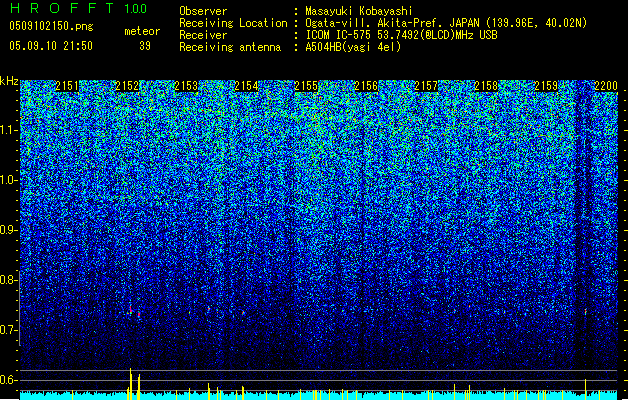This screenshot has height=400, width=629.
Task: Click the 2156 time marker
Action: click(x=366, y=86)
